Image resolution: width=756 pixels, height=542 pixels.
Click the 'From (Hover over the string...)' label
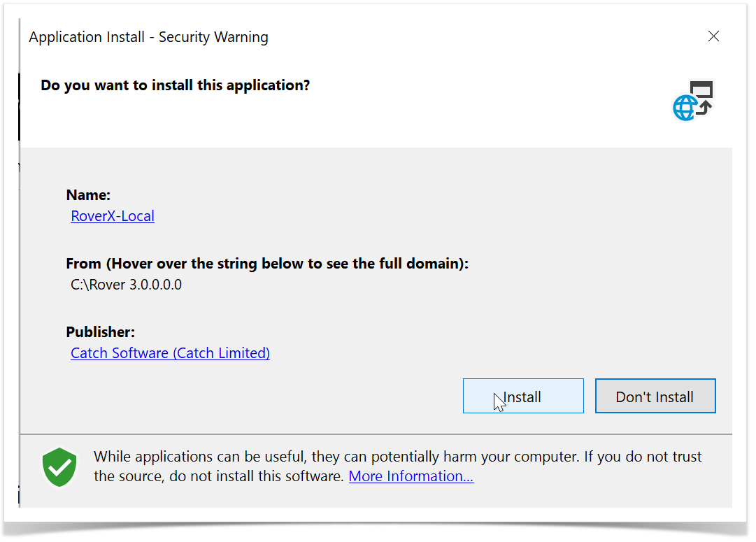pyautogui.click(x=266, y=264)
